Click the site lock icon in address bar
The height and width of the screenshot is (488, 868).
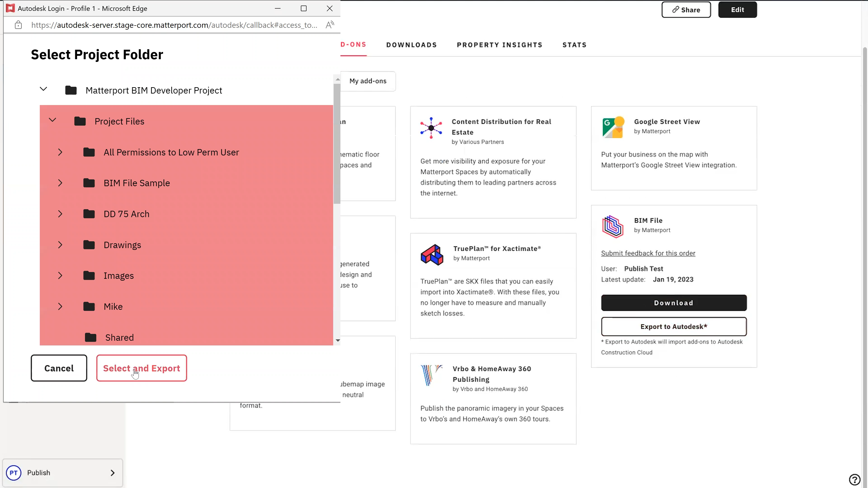[x=19, y=25]
